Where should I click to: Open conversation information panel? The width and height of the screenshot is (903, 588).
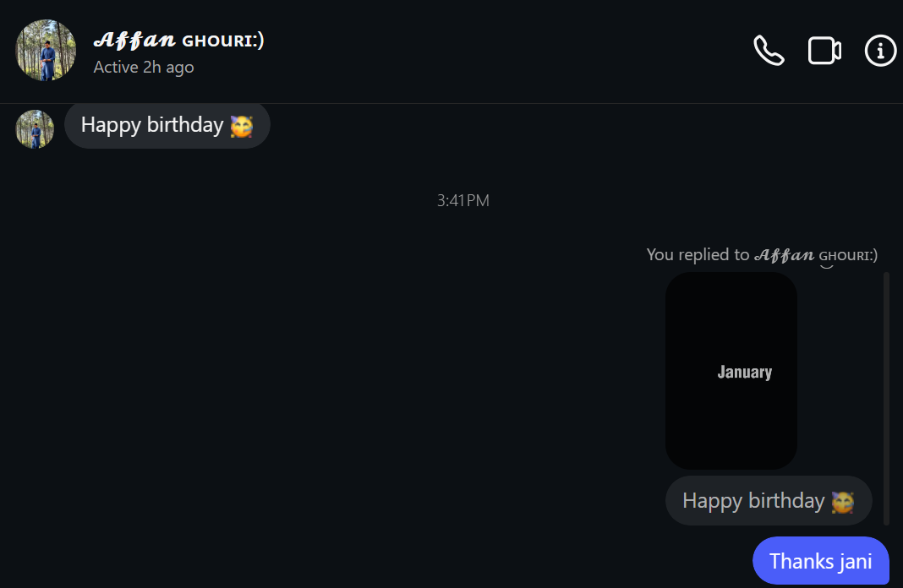(880, 51)
